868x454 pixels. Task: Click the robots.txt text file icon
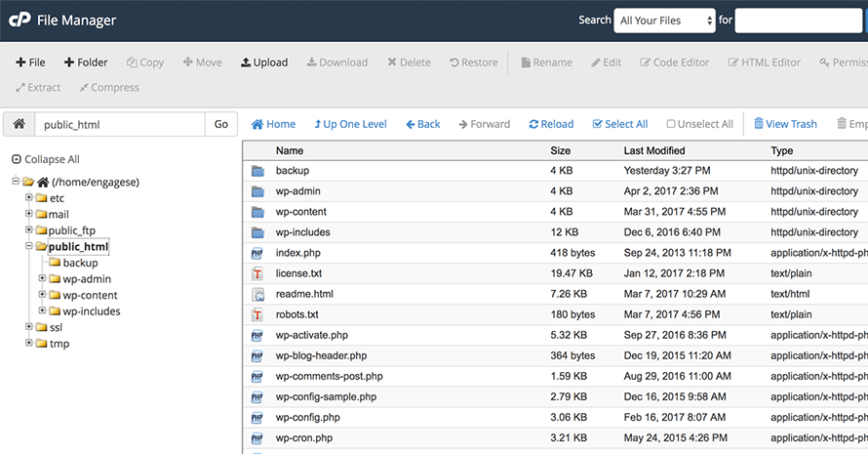click(x=256, y=314)
